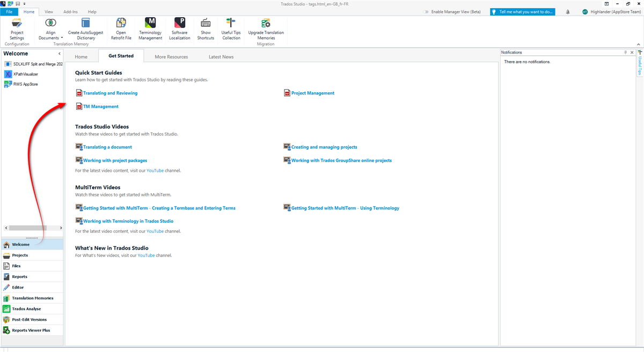
Task: Click the Align Documents icon
Action: [x=50, y=23]
